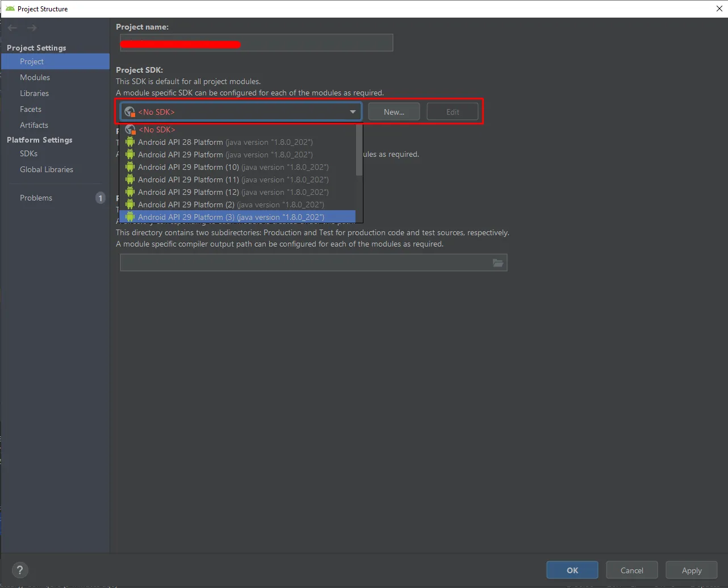Open the Libraries section

pos(55,93)
